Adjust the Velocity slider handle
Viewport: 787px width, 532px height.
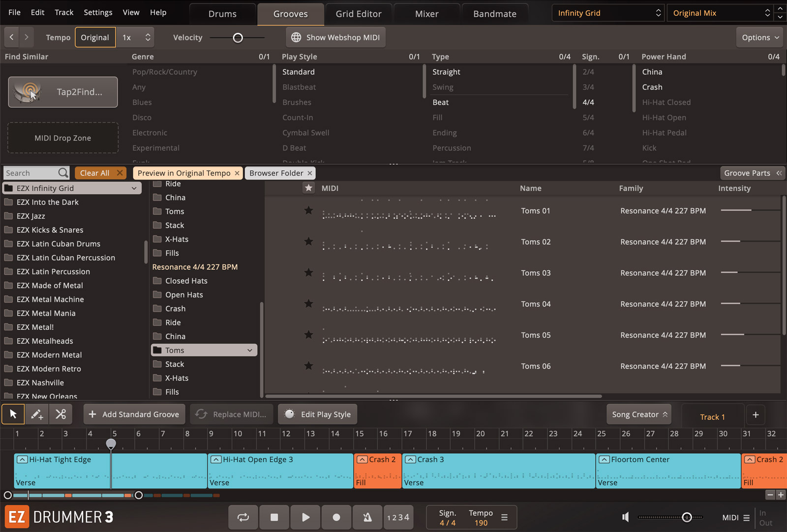click(238, 38)
